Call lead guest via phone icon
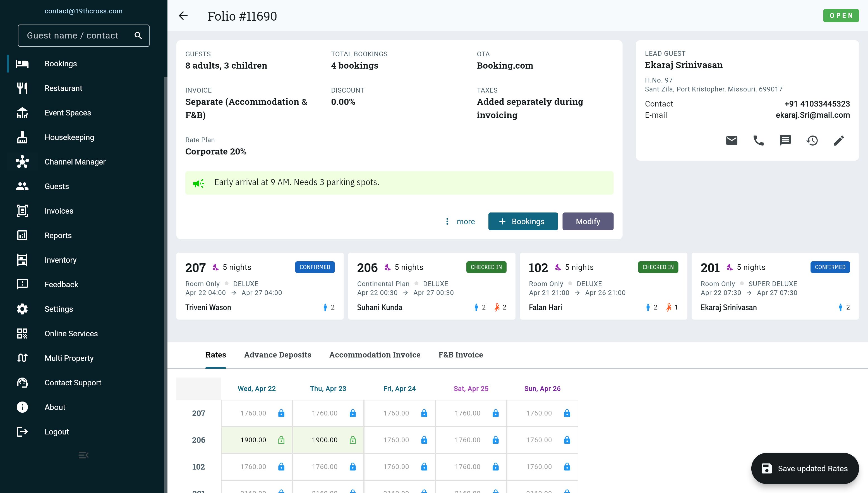Viewport: 868px width, 493px height. (x=758, y=140)
